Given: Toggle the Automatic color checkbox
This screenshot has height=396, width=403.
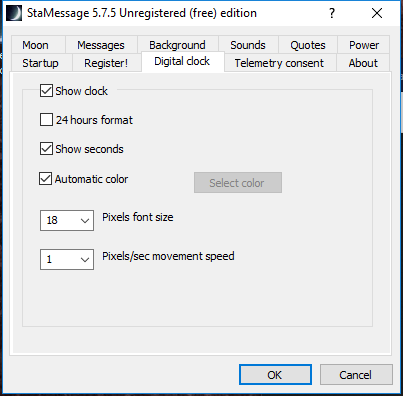Looking at the screenshot, I should 46,179.
